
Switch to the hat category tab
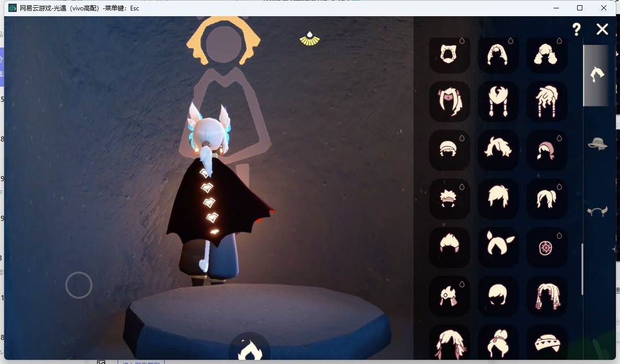pyautogui.click(x=598, y=144)
